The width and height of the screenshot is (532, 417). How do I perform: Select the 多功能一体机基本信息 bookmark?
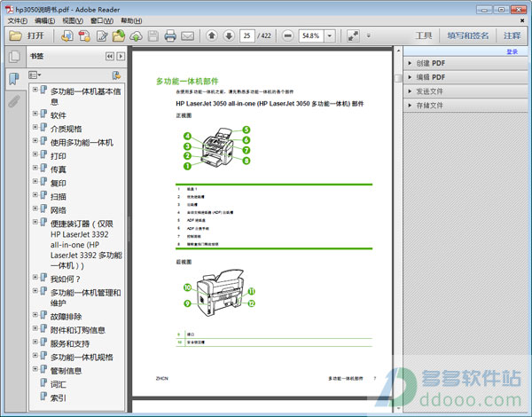[85, 97]
